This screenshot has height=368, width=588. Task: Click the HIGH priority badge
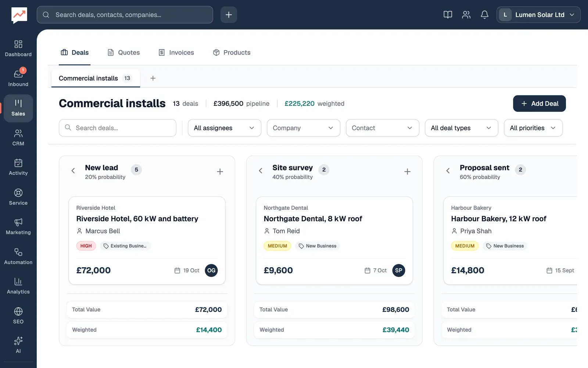click(86, 246)
